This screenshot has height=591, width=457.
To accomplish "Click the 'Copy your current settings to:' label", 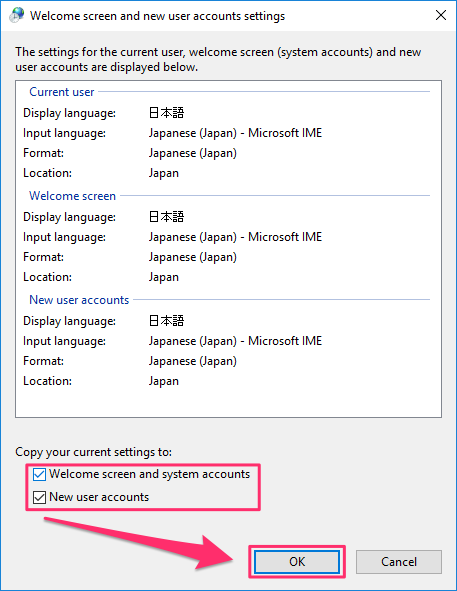I will tap(94, 452).
